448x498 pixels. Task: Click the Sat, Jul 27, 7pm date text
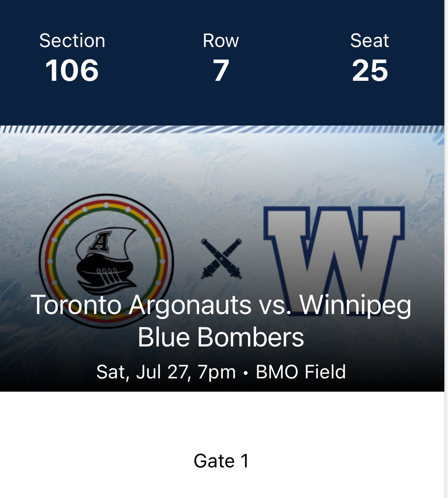click(166, 372)
